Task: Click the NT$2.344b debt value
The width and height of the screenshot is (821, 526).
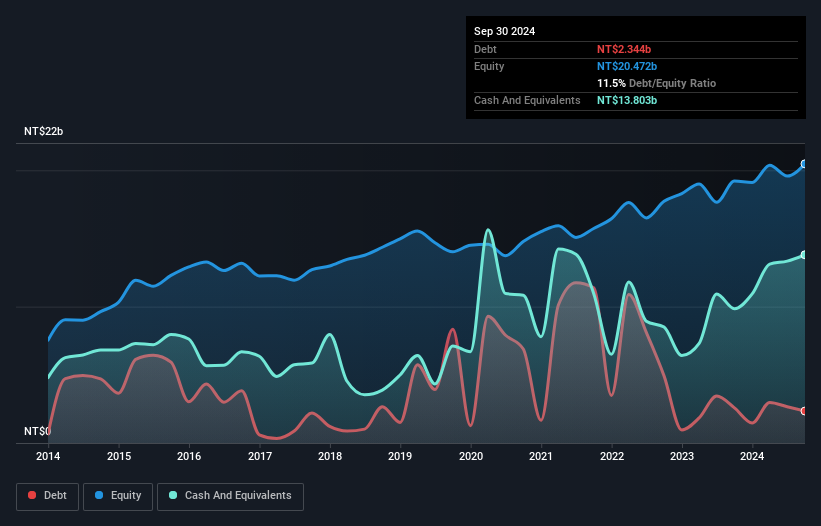Action: coord(624,49)
